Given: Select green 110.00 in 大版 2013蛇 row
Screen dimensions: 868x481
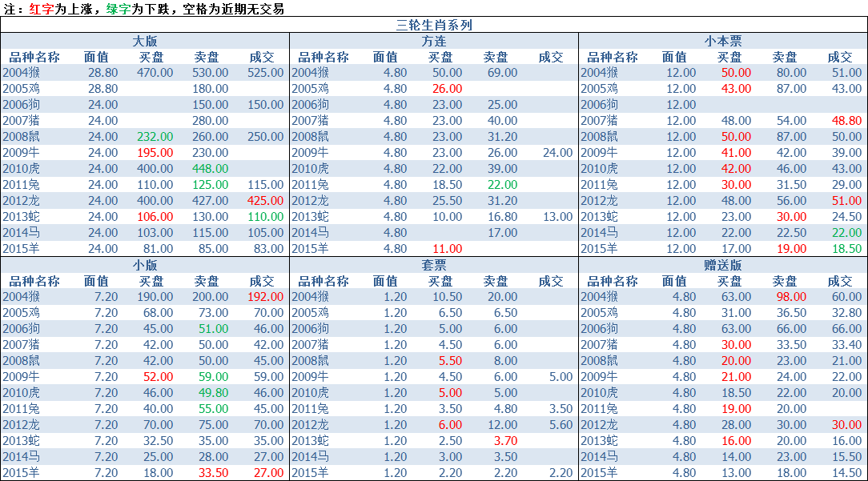Looking at the screenshot, I should coord(266,217).
